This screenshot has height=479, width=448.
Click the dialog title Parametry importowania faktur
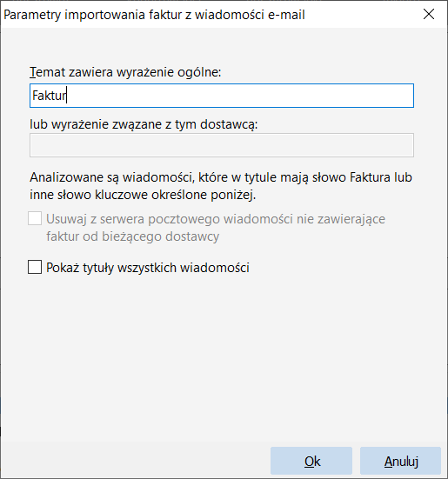(x=154, y=15)
